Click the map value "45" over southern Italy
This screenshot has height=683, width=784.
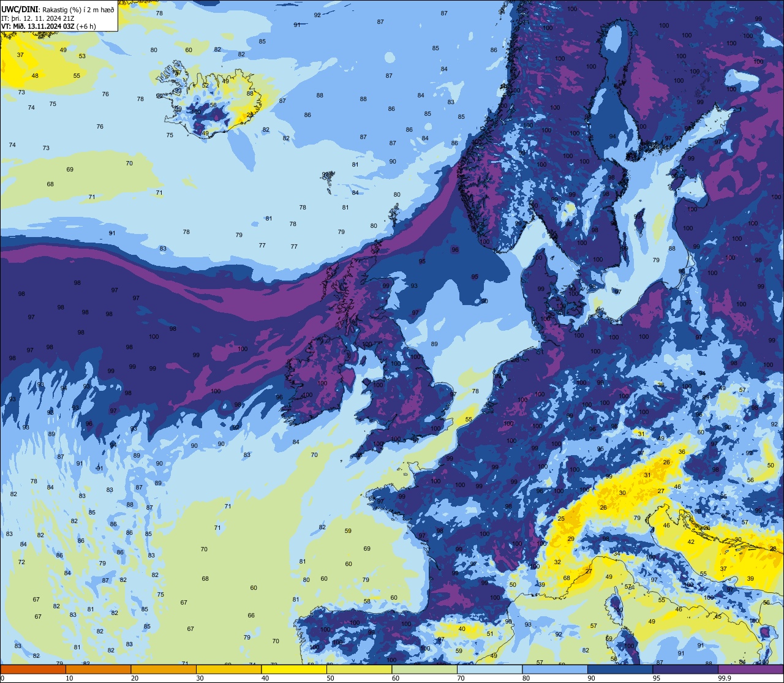point(718,617)
